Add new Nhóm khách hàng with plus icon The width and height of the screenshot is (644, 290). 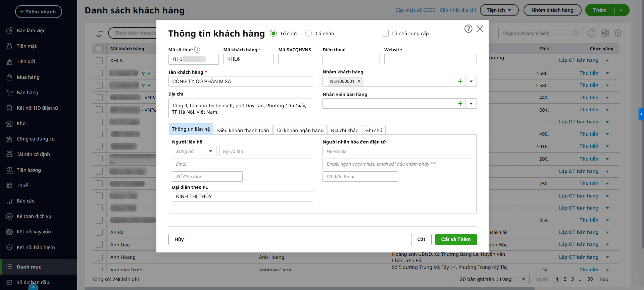[x=460, y=81]
